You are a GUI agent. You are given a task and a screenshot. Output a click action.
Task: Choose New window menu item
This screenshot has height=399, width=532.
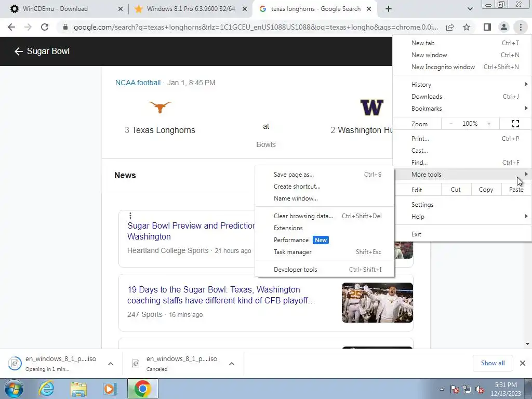[x=462, y=55]
